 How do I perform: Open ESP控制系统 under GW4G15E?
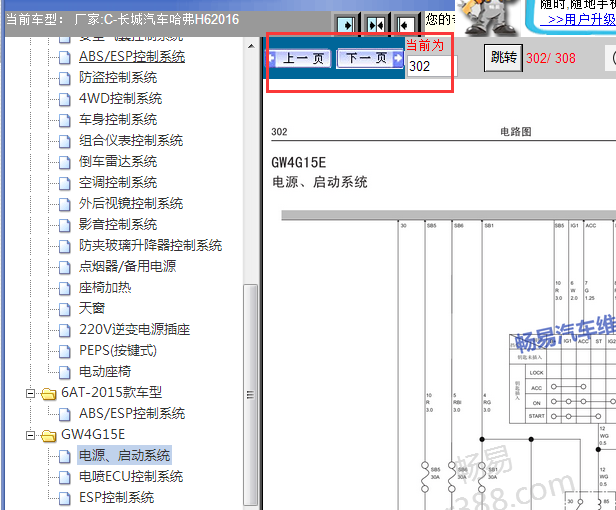coord(117,498)
